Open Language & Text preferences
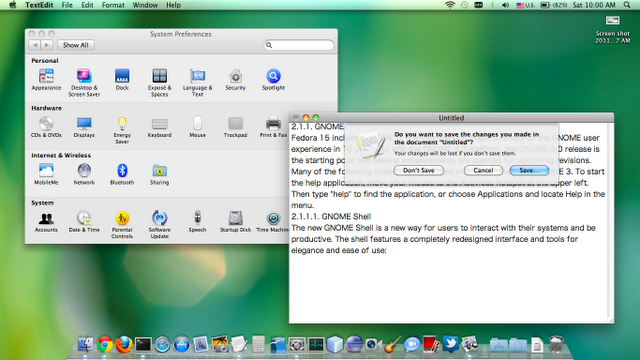Image resolution: width=640 pixels, height=360 pixels. (198, 82)
